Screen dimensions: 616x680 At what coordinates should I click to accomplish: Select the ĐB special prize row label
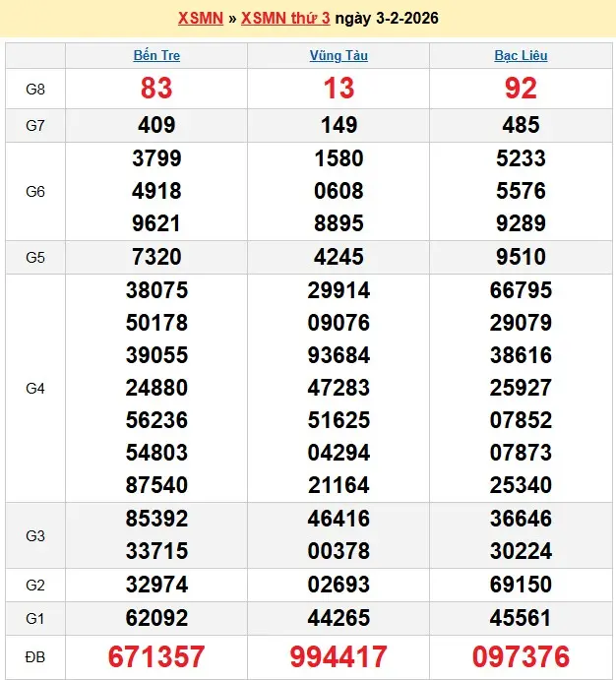pyautogui.click(x=35, y=656)
